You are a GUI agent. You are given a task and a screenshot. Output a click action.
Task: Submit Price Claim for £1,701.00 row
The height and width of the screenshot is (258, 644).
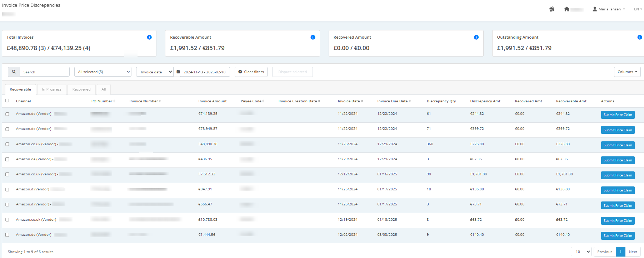click(x=618, y=175)
